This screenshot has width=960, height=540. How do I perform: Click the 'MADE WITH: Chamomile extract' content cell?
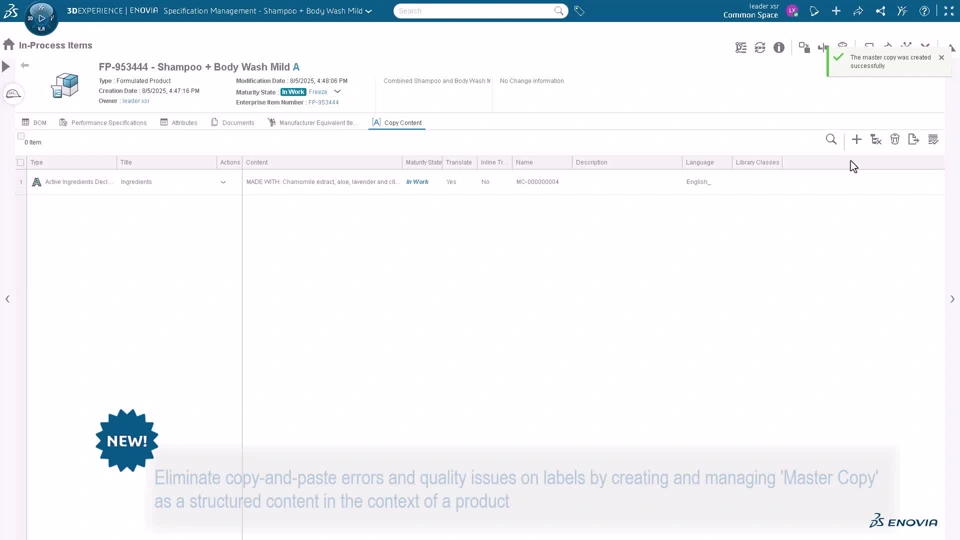[323, 182]
